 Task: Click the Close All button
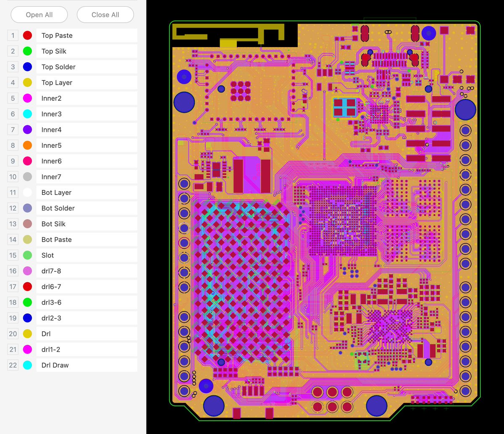click(105, 15)
